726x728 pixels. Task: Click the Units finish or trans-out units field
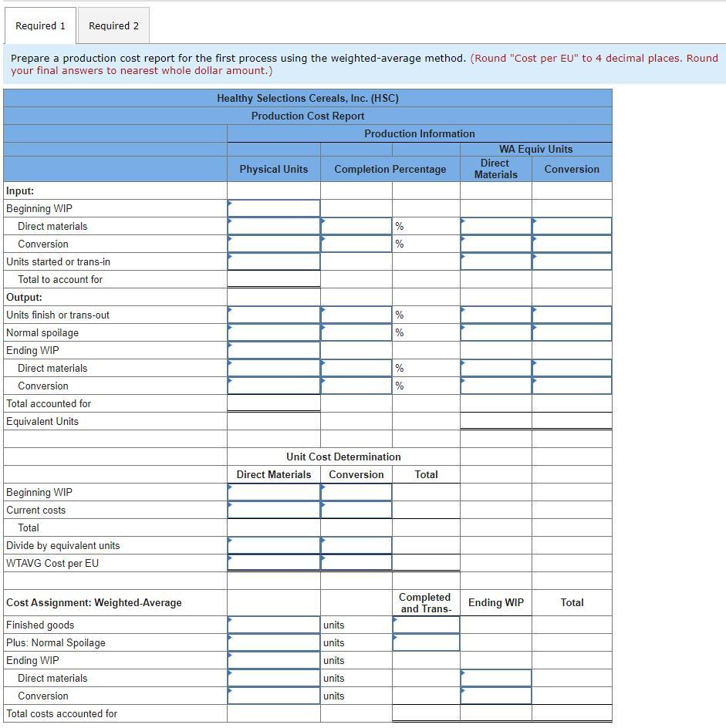point(273,314)
